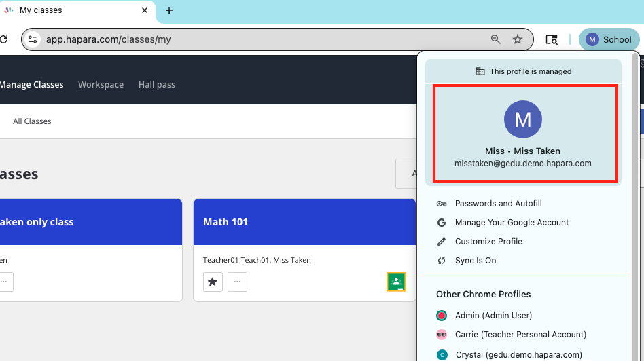Click the small M avatar in toolbar
The height and width of the screenshot is (361, 644).
pos(592,39)
